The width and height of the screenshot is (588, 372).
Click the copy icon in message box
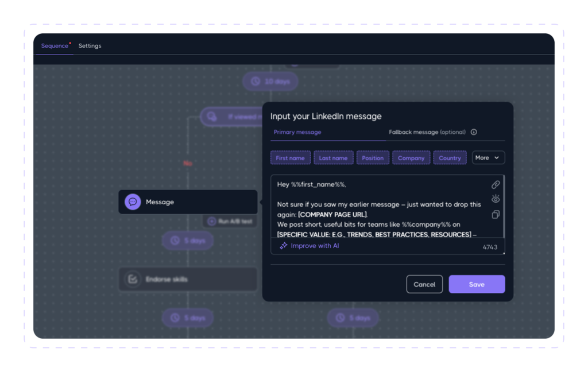(496, 215)
